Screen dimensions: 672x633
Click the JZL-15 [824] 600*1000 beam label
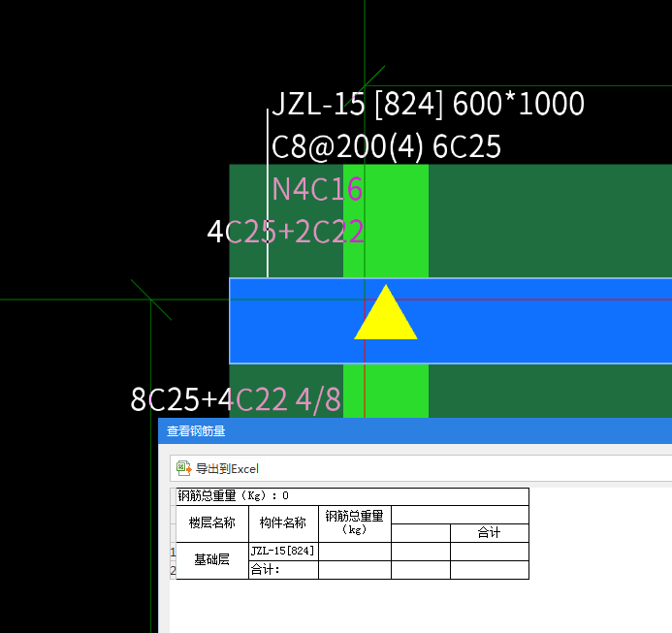[x=428, y=104]
